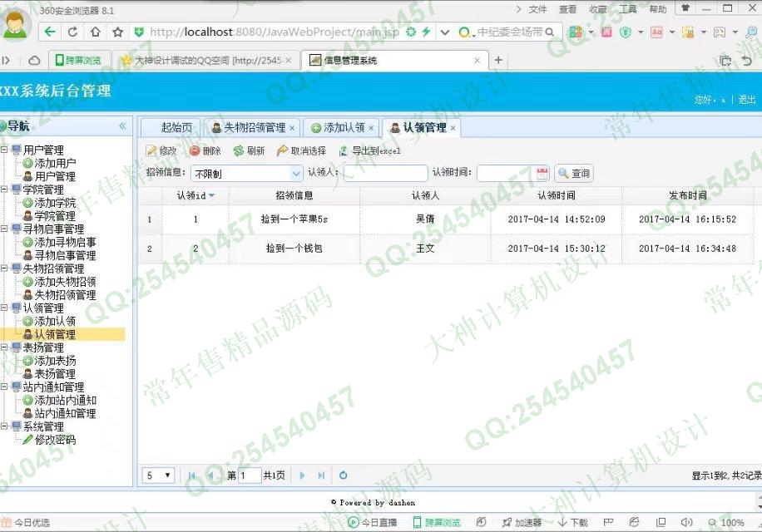Image resolution: width=762 pixels, height=532 pixels.
Task: Click the 查询 search button
Action: click(574, 173)
